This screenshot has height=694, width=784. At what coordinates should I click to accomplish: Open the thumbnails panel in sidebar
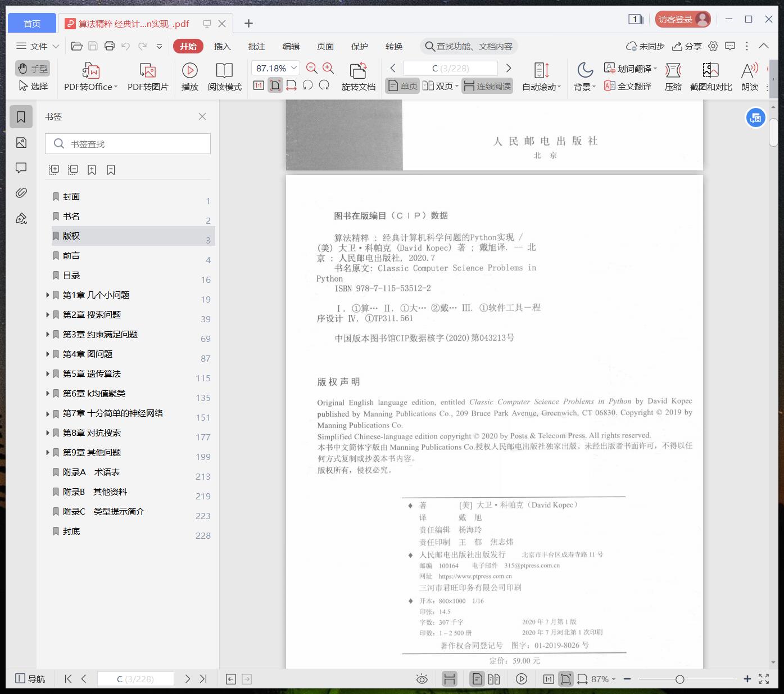click(x=21, y=143)
